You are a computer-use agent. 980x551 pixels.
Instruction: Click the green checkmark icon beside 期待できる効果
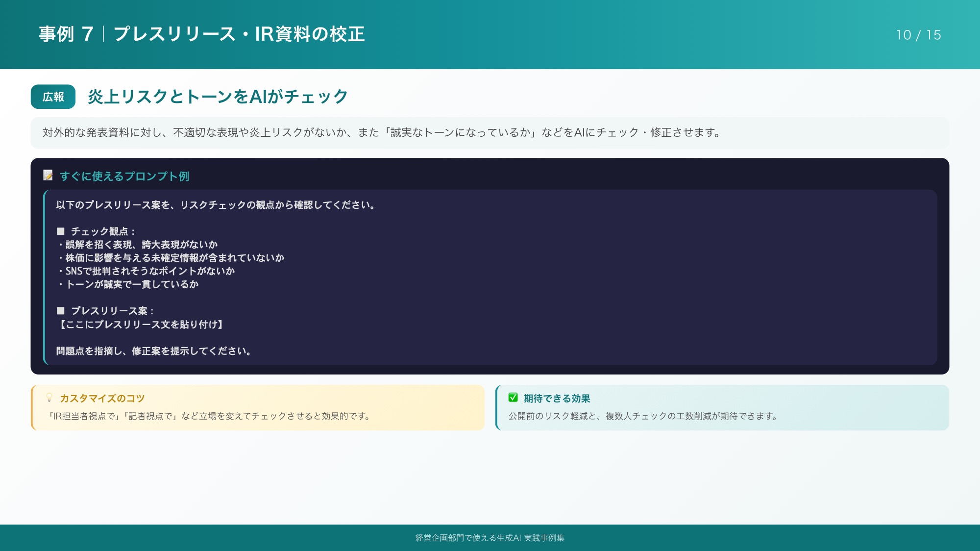[x=513, y=398]
